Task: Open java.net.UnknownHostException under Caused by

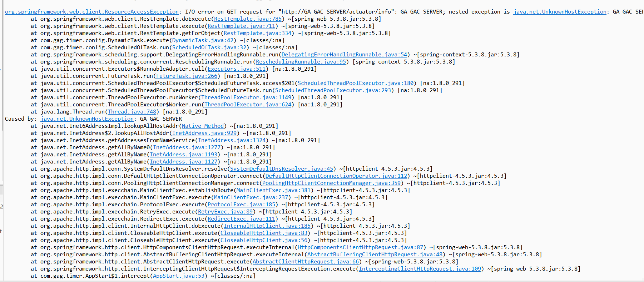Action: (87, 119)
